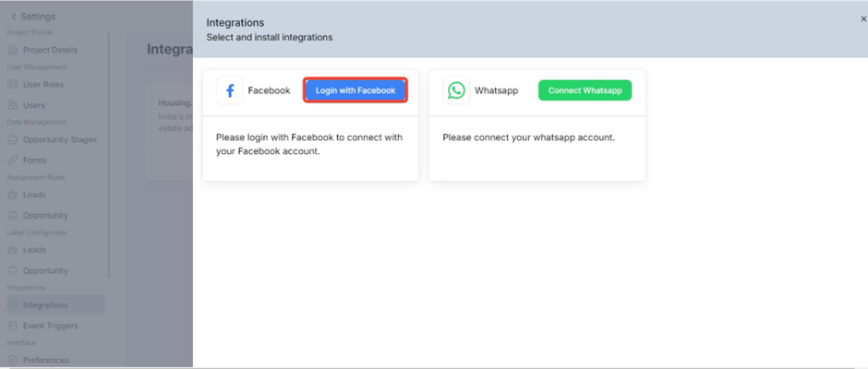Close the Integrations panel with the X
868x369 pixels.
[863, 18]
